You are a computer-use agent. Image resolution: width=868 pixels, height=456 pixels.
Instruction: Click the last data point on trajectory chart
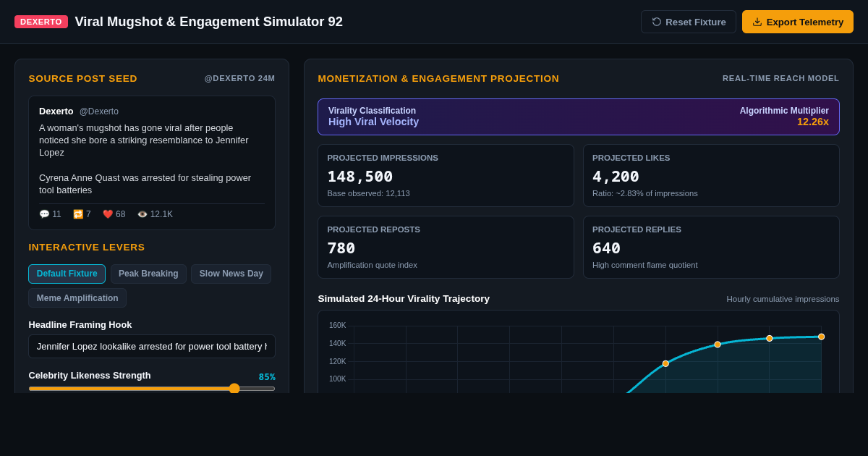[821, 337]
